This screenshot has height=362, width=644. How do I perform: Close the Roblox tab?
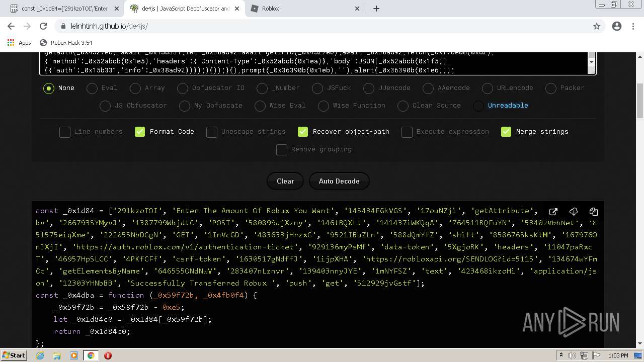tap(357, 9)
